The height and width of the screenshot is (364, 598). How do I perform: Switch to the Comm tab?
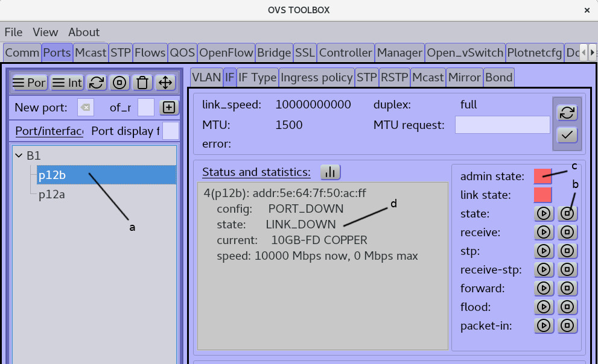[22, 52]
